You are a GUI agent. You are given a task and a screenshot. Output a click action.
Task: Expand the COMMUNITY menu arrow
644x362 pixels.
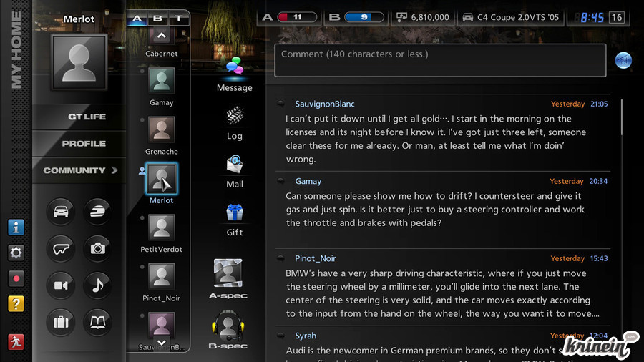[113, 170]
